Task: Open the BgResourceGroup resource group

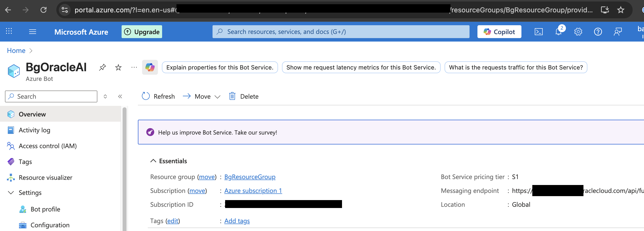Action: click(250, 177)
